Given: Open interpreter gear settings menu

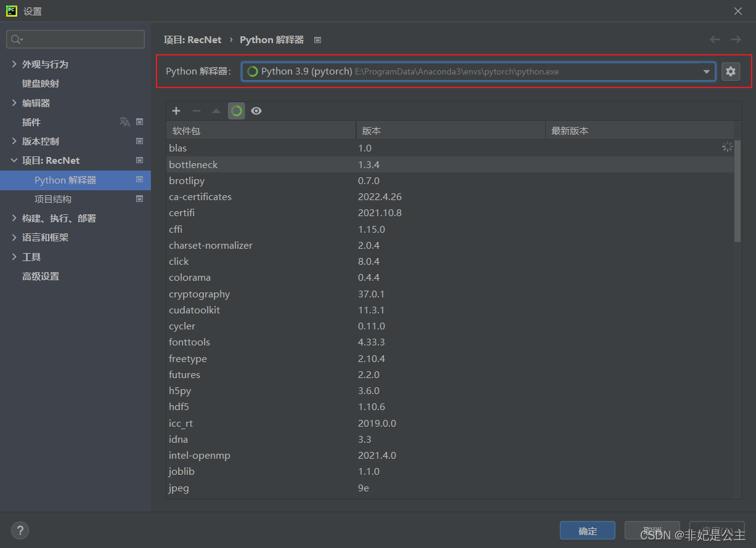Looking at the screenshot, I should pos(731,71).
